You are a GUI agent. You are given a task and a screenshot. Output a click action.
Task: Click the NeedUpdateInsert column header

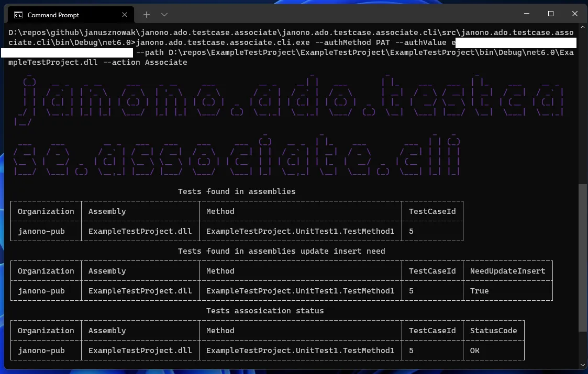tap(507, 271)
